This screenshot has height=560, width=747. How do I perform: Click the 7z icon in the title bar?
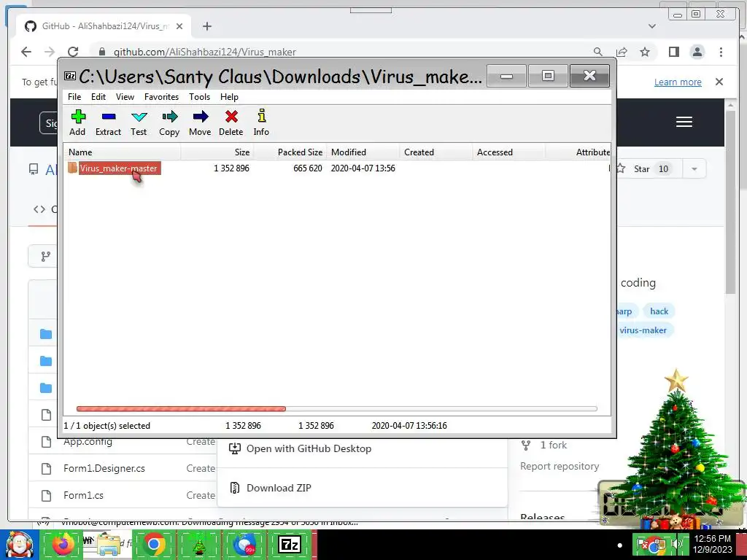pos(70,76)
